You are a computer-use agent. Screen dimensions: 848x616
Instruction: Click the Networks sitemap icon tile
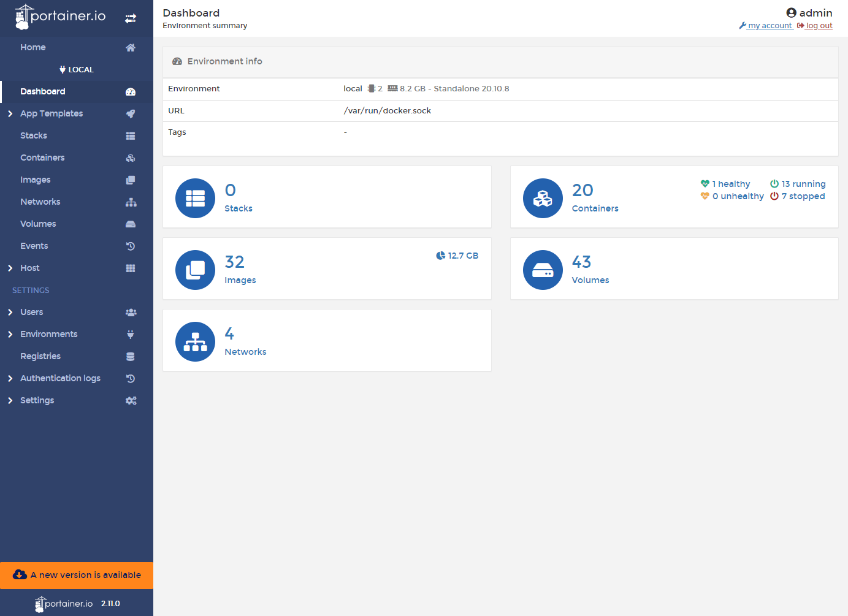coord(195,341)
